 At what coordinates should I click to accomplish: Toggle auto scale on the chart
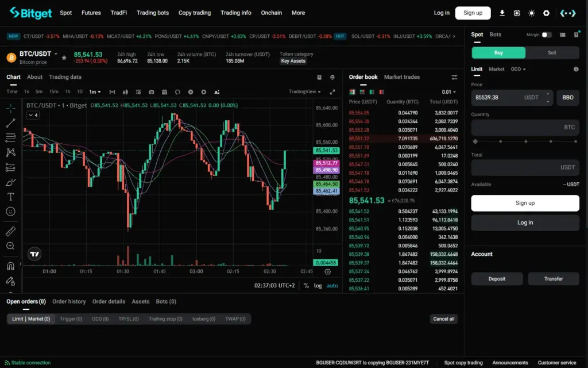[332, 285]
